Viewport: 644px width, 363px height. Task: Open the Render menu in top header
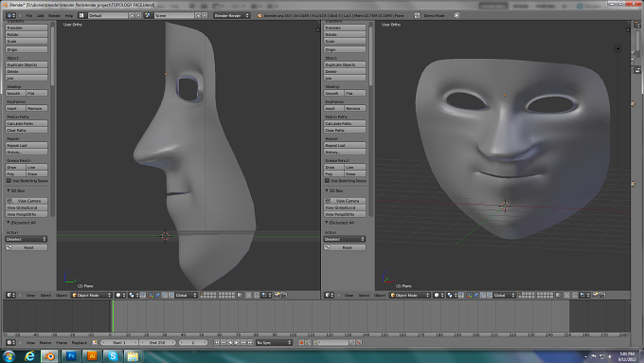(x=54, y=15)
